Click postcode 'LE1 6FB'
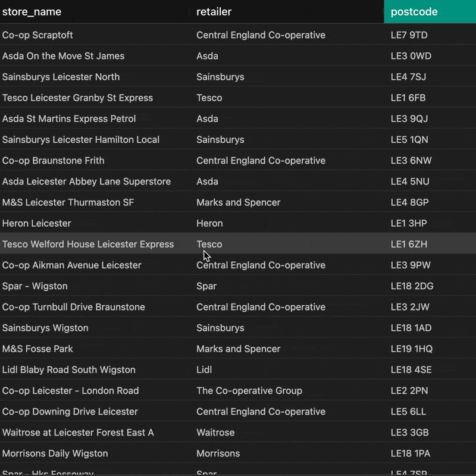This screenshot has width=476, height=476. [x=408, y=98]
